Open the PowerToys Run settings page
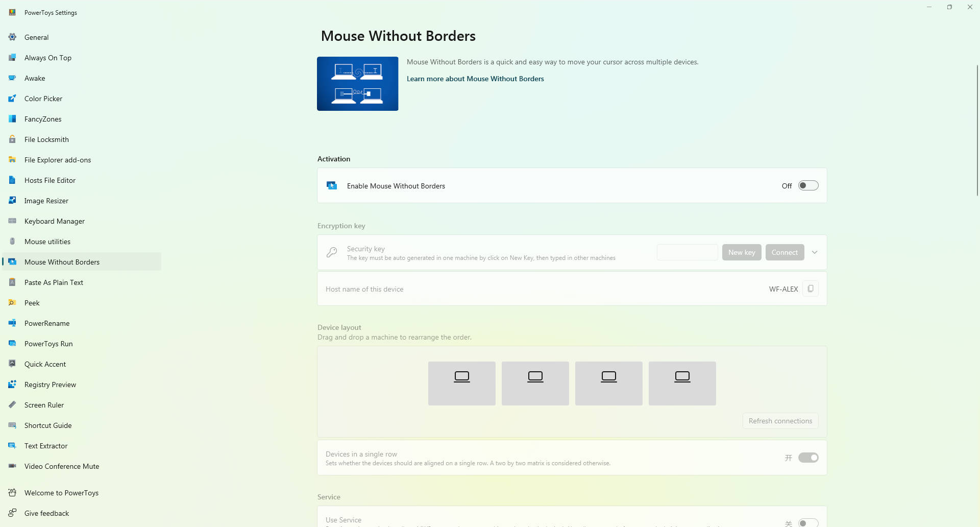Screen dimensions: 980x527 (x=48, y=344)
